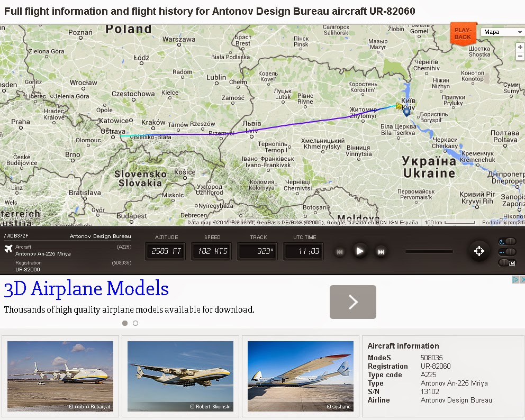Toggle the altitude graph chart switch
Viewport: 525px width, 420px height.
click(x=507, y=263)
